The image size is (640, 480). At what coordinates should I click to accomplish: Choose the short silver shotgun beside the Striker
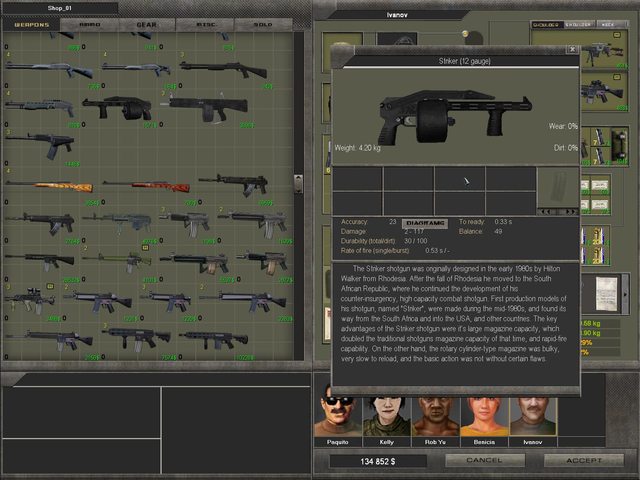[x=40, y=107]
